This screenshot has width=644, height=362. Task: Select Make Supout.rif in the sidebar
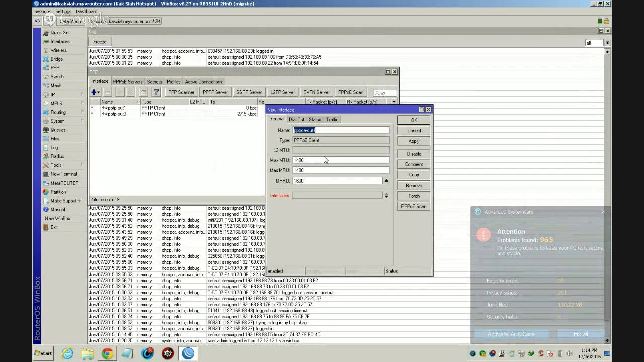click(x=65, y=201)
